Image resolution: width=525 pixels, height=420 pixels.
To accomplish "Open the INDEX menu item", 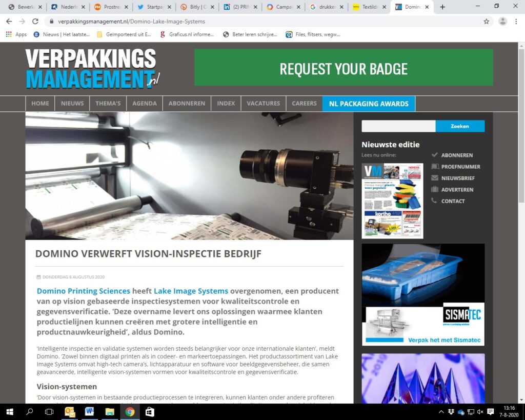I will pyautogui.click(x=226, y=104).
